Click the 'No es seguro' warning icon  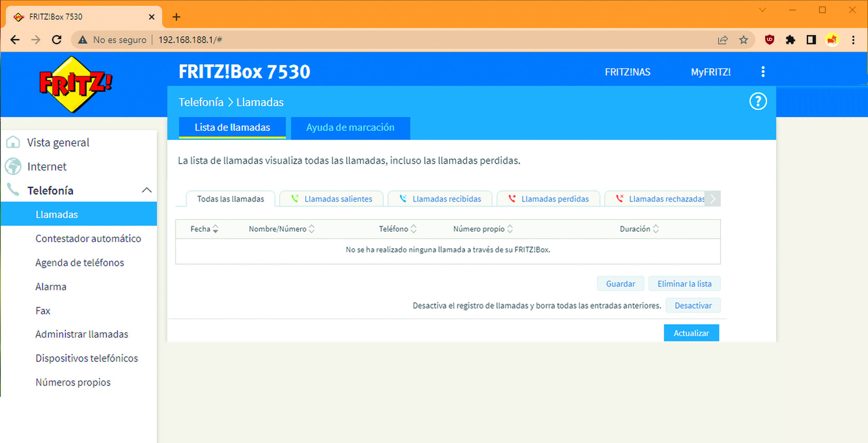point(83,40)
